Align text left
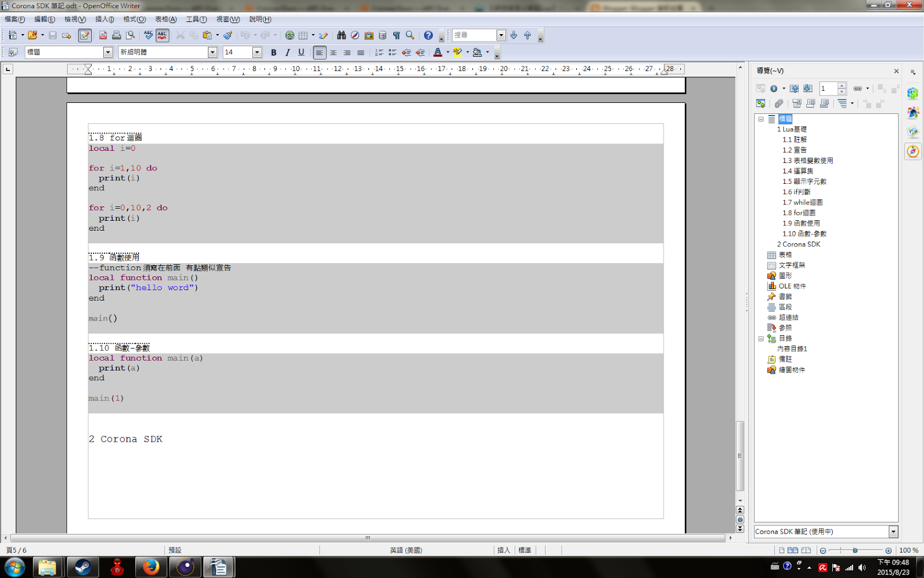This screenshot has height=578, width=924. point(319,52)
